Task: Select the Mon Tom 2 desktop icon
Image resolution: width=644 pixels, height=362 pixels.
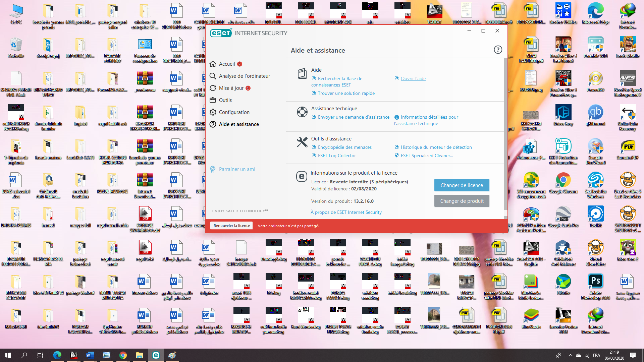Action: pos(628,251)
